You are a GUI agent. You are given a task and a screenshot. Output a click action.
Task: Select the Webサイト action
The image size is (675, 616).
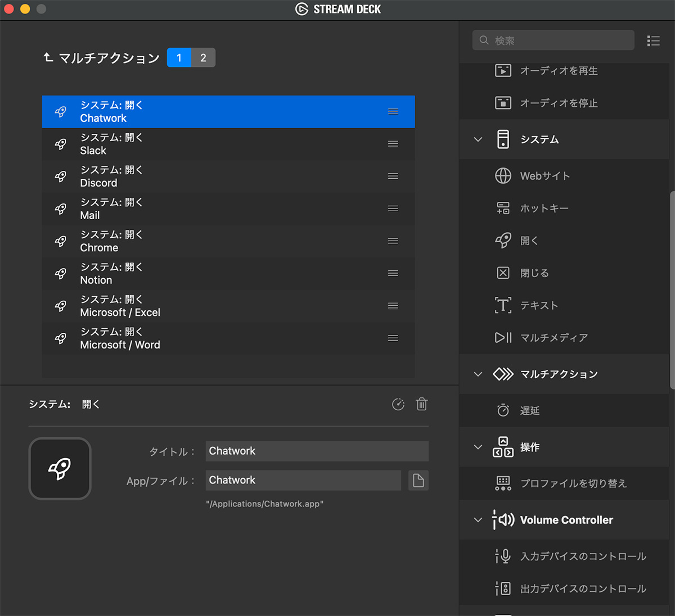564,176
